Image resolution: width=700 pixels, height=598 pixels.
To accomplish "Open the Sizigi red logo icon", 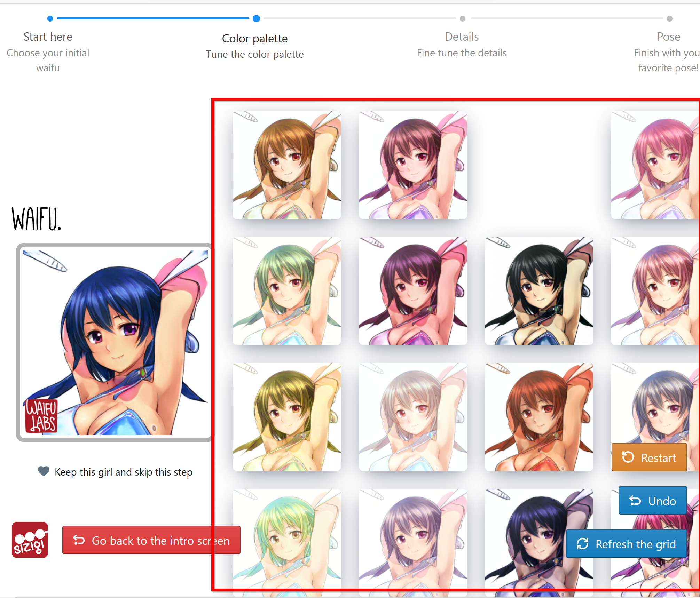I will click(x=30, y=540).
